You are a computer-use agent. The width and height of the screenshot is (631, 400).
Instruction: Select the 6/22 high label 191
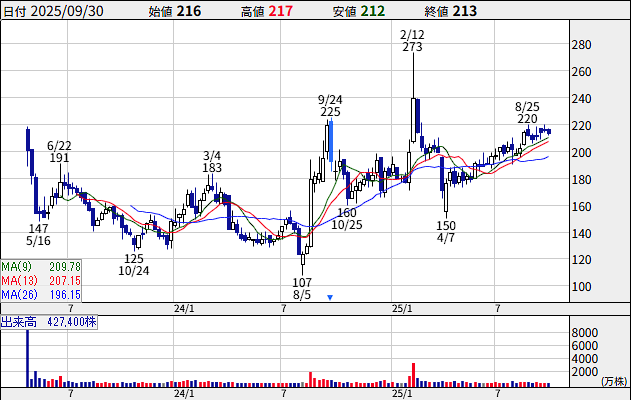[x=59, y=157]
